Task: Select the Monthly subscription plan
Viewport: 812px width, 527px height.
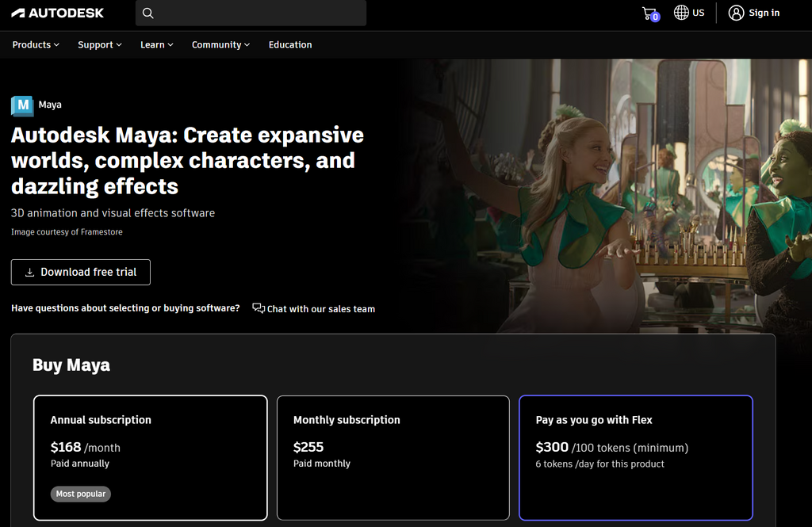Action: (x=393, y=457)
